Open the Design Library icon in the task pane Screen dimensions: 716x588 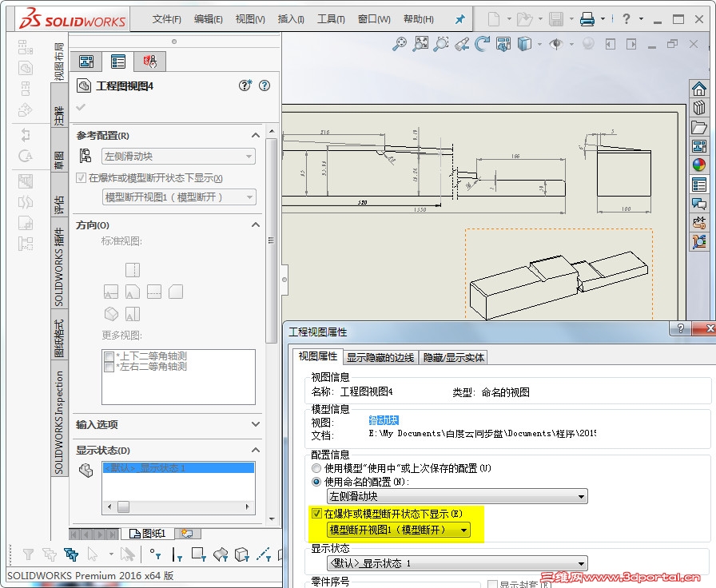pos(698,108)
